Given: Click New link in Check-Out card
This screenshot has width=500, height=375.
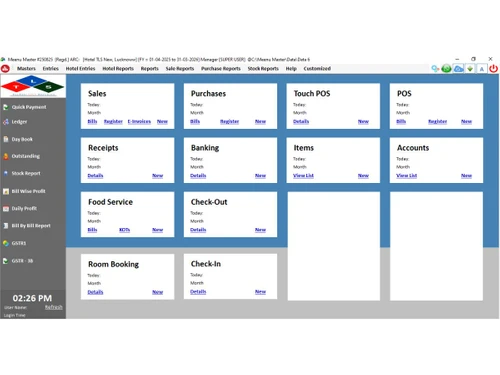Looking at the screenshot, I should click(x=260, y=230).
